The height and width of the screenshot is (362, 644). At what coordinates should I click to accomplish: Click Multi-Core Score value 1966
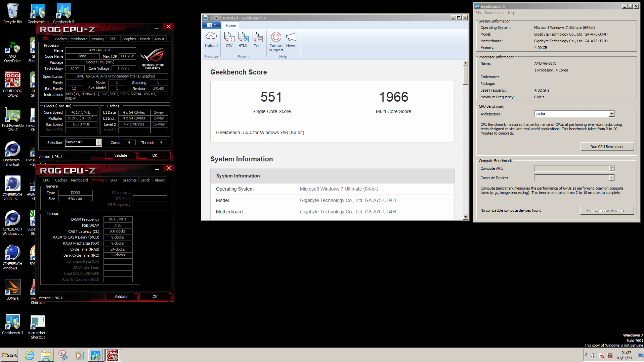(393, 97)
